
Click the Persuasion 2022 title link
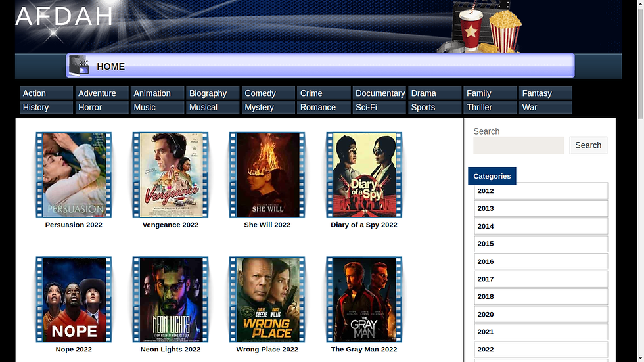[x=74, y=225]
